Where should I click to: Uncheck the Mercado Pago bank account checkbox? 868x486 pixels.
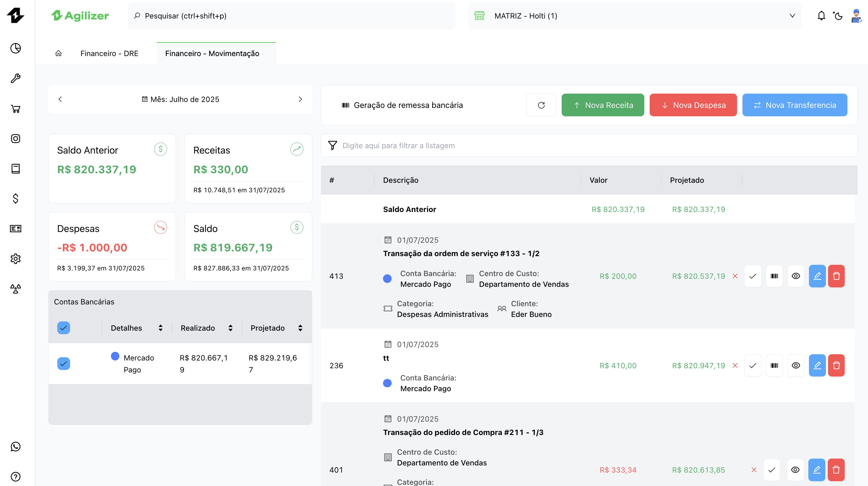(x=63, y=364)
